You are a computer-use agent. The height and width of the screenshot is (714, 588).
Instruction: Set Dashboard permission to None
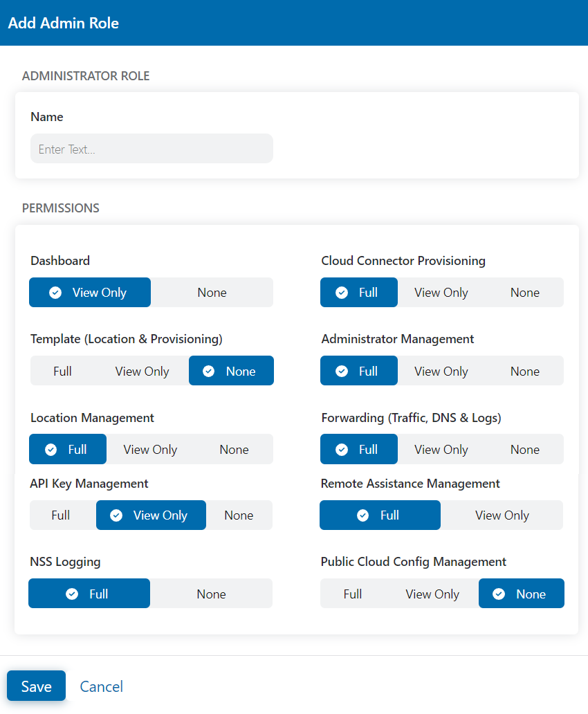click(x=212, y=292)
